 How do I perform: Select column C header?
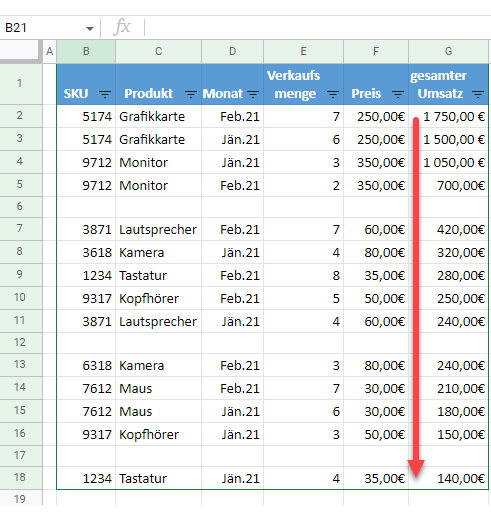click(x=158, y=51)
